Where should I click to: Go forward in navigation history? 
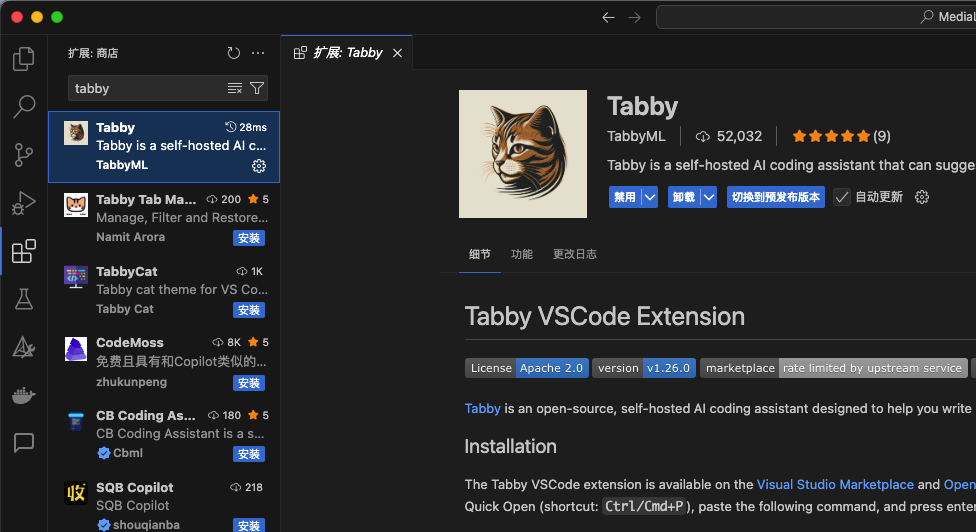pyautogui.click(x=634, y=17)
